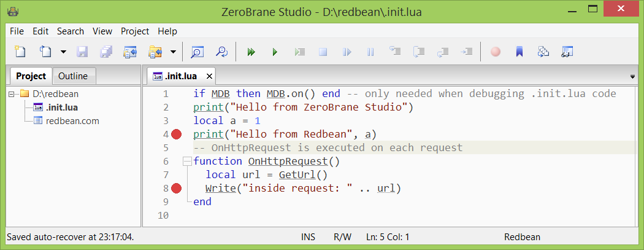The height and width of the screenshot is (250, 644).
Task: Open the Watch window toolbar icon
Action: pos(567,52)
